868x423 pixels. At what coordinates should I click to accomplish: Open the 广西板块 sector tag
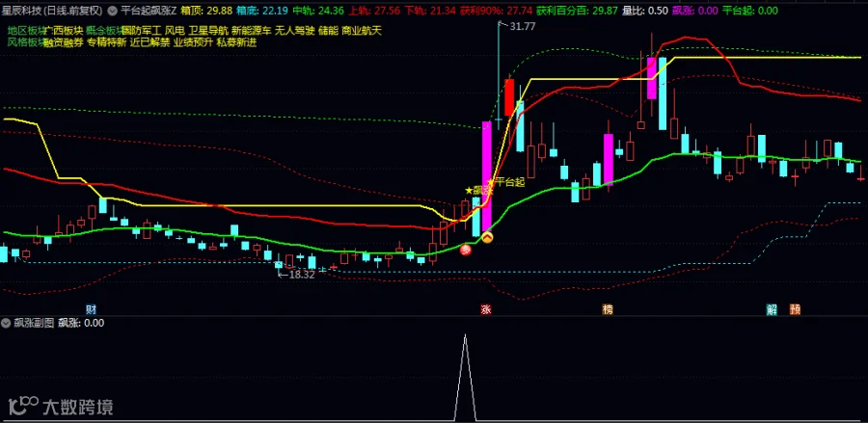pyautogui.click(x=64, y=31)
